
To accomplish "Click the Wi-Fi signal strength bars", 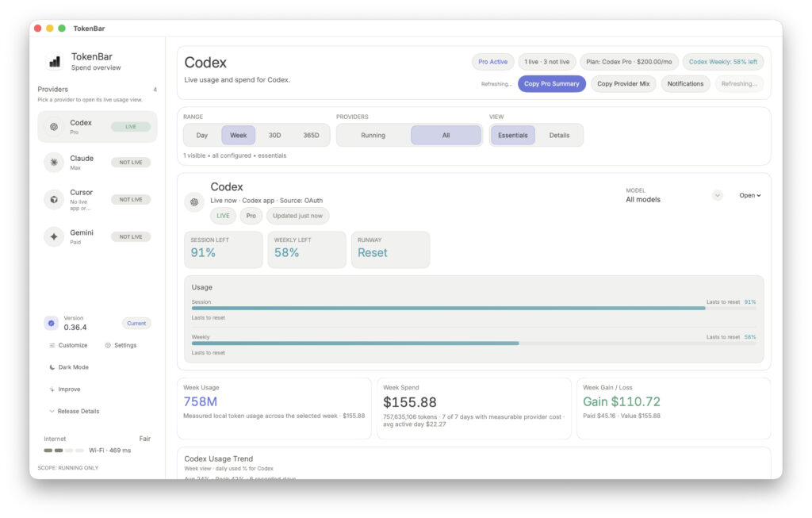I will click(63, 451).
